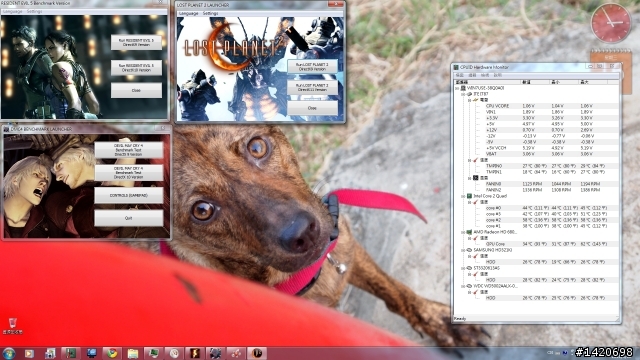Image resolution: width=640 pixels, height=360 pixels.
Task: Click the graphics card icon beside AMD Radeon HD
Action: click(x=469, y=232)
